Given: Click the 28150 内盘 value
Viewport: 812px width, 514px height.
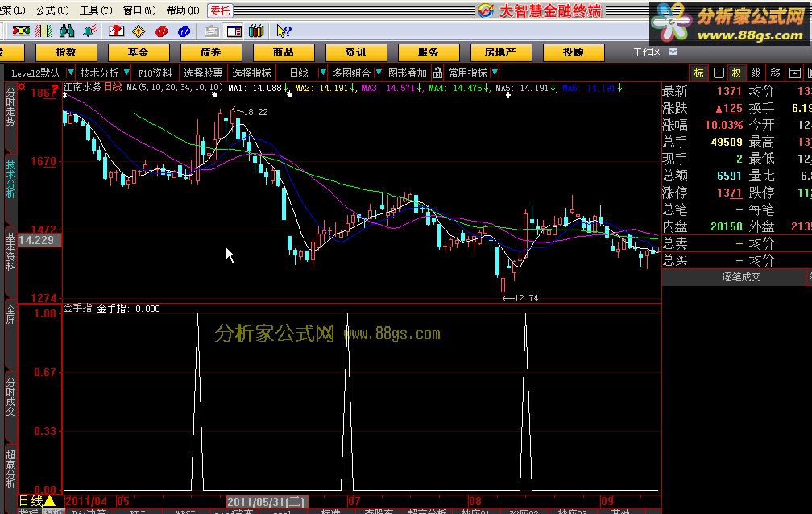Looking at the screenshot, I should coord(727,226).
